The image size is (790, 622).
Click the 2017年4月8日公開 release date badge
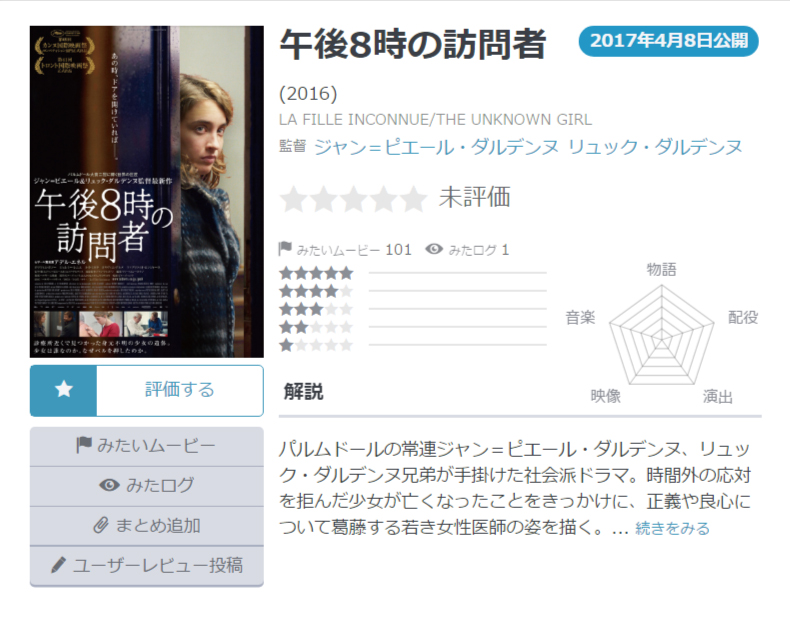coord(669,41)
